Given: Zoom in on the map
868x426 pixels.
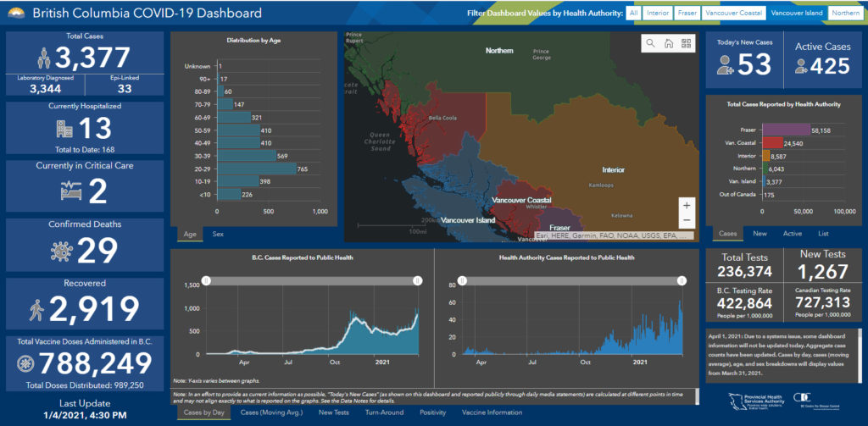Looking at the screenshot, I should point(687,205).
